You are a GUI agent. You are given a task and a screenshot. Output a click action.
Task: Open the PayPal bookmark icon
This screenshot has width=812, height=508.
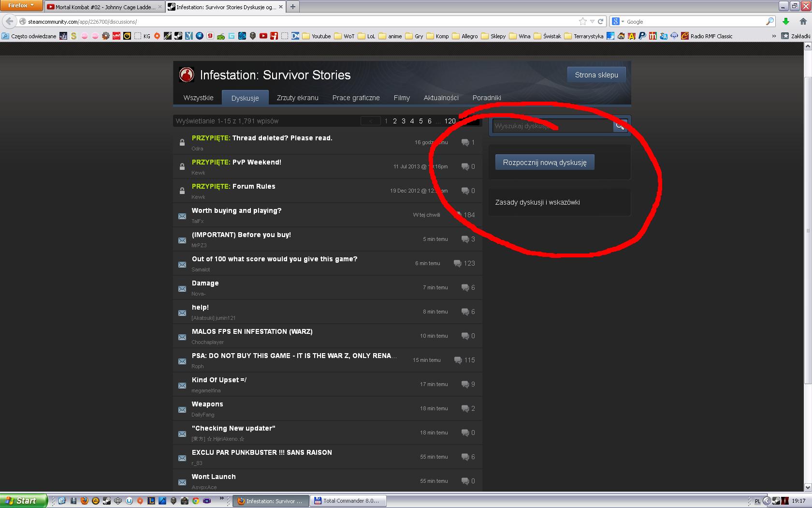point(642,36)
